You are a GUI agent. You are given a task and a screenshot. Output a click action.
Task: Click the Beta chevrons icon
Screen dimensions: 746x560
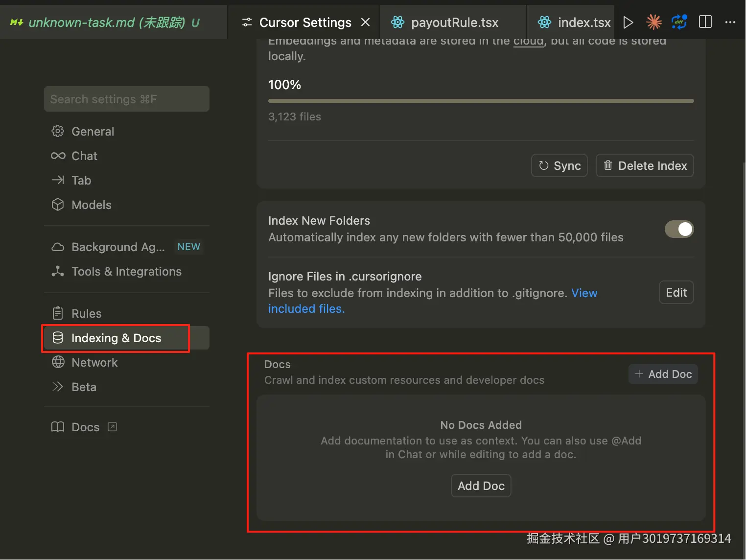pos(58,387)
